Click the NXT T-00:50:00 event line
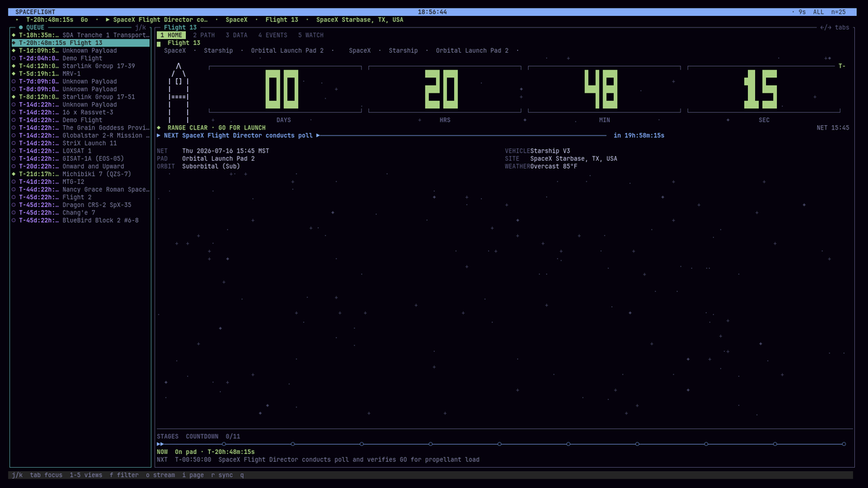Viewport: 868px width, 488px height. pos(318,460)
